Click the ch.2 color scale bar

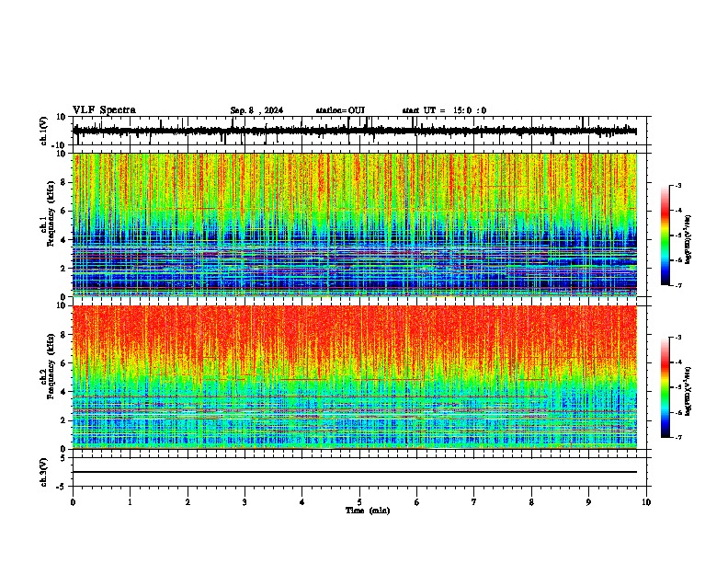point(665,387)
